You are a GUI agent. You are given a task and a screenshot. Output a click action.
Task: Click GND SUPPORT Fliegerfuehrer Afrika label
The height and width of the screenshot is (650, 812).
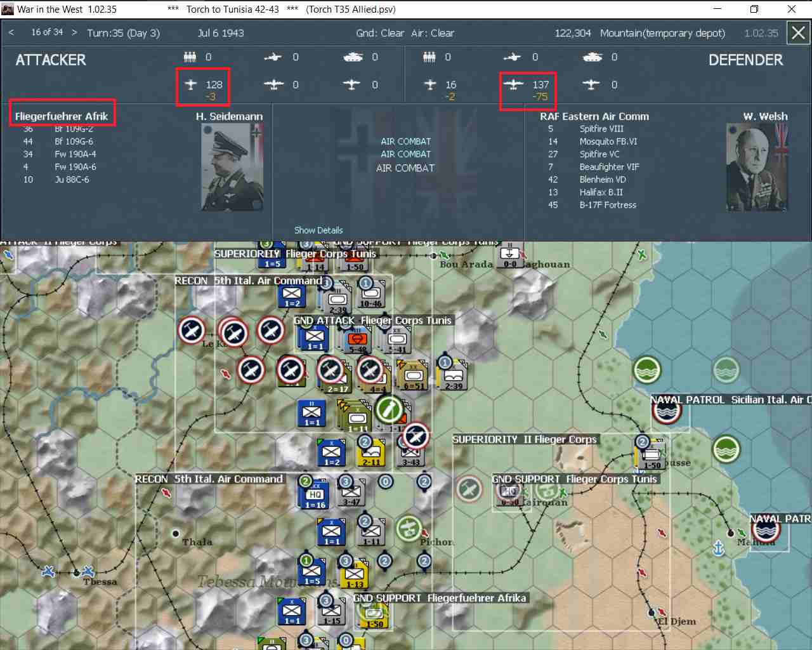point(440,598)
